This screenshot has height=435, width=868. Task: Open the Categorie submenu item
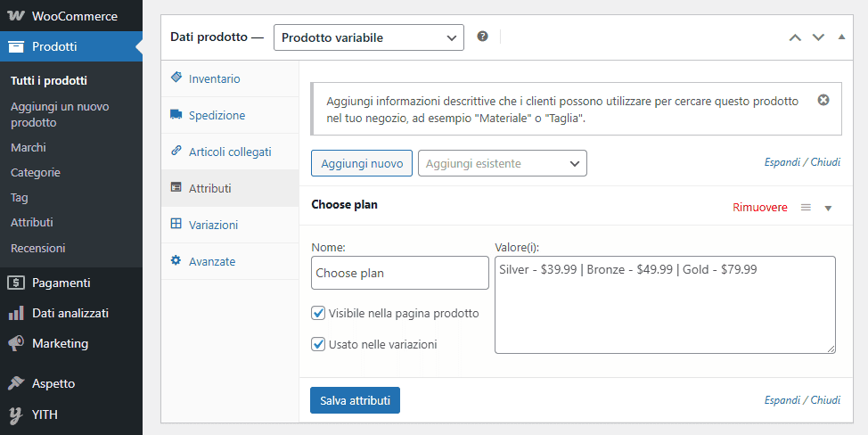coord(36,173)
